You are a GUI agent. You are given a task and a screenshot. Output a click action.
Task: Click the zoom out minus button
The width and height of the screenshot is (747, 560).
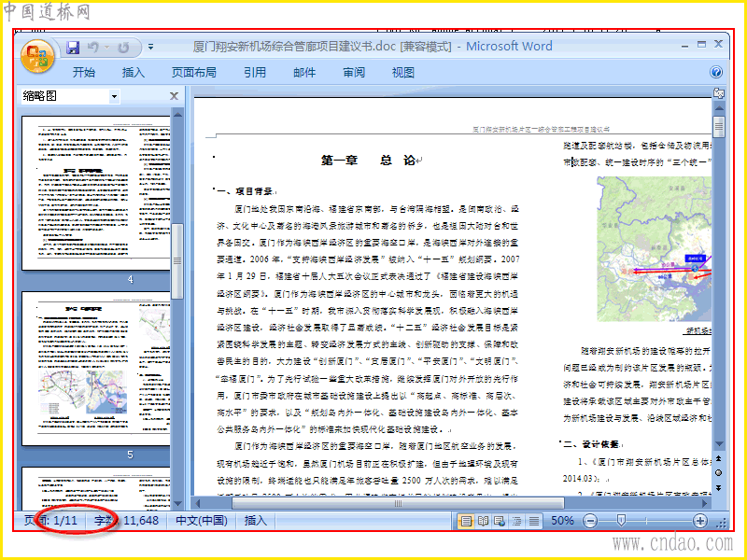coord(590,521)
